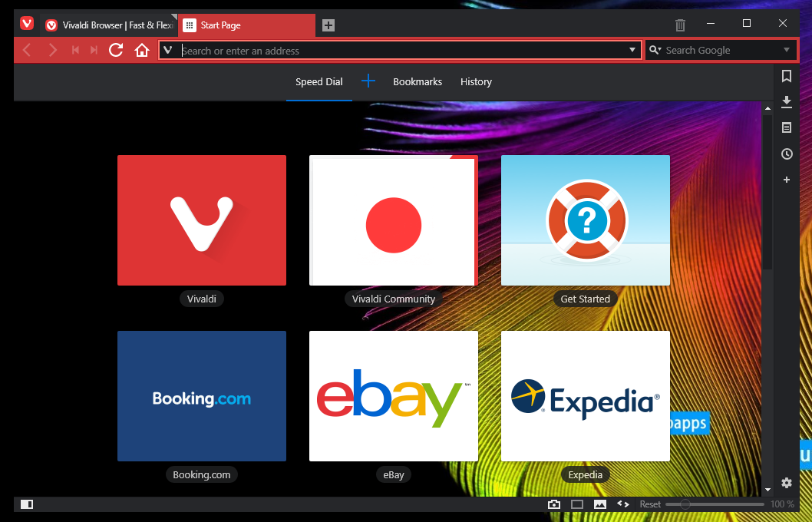This screenshot has height=522, width=812.
Task: Open the Notes side panel
Action: (x=786, y=127)
